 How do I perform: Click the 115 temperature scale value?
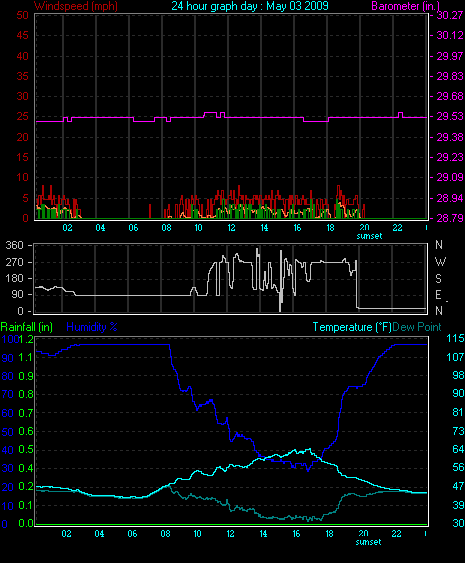point(455,338)
